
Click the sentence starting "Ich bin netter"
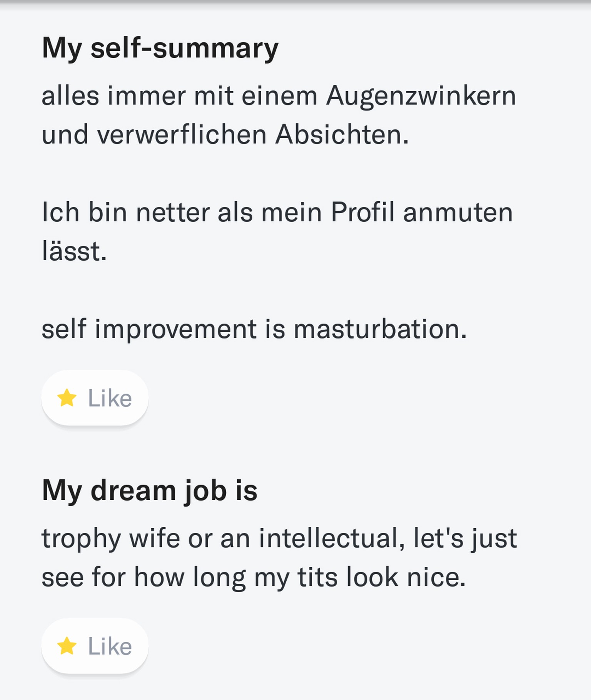277,213
